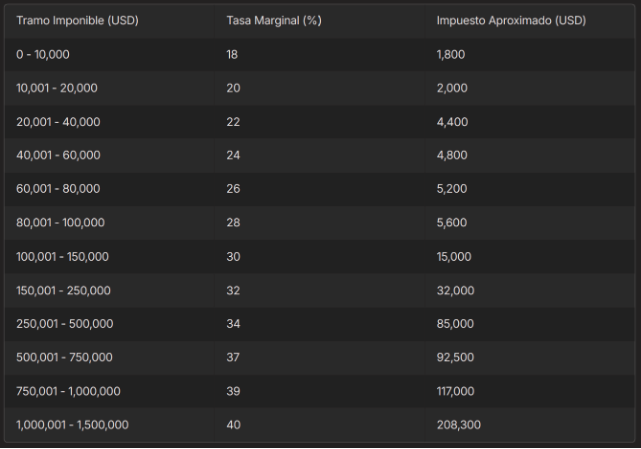Screen dimensions: 641x449
Task: Click the 10,001 - 20,000 bracket row
Action: pyautogui.click(x=57, y=88)
